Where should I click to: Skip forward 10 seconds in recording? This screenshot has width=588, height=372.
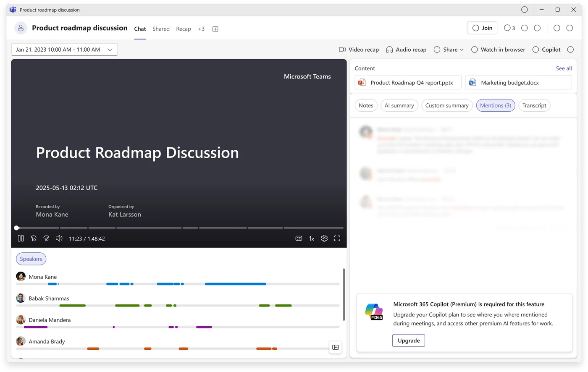46,238
